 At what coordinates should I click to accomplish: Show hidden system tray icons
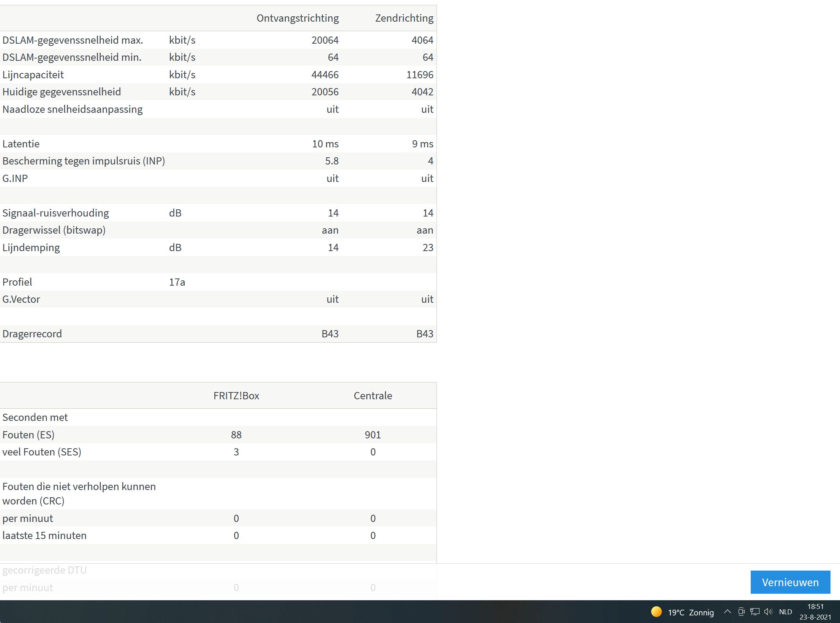(x=727, y=612)
